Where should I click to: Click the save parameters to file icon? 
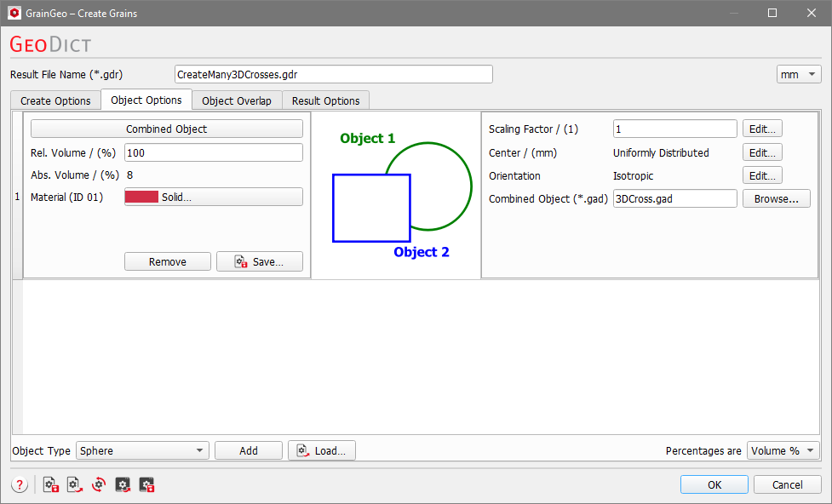click(51, 484)
